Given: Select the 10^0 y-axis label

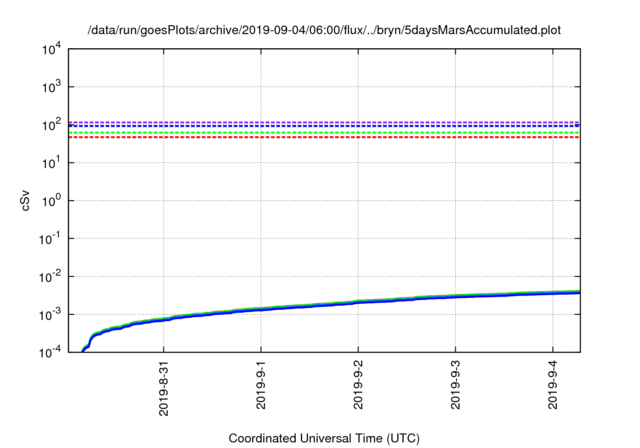Looking at the screenshot, I should [x=52, y=200].
